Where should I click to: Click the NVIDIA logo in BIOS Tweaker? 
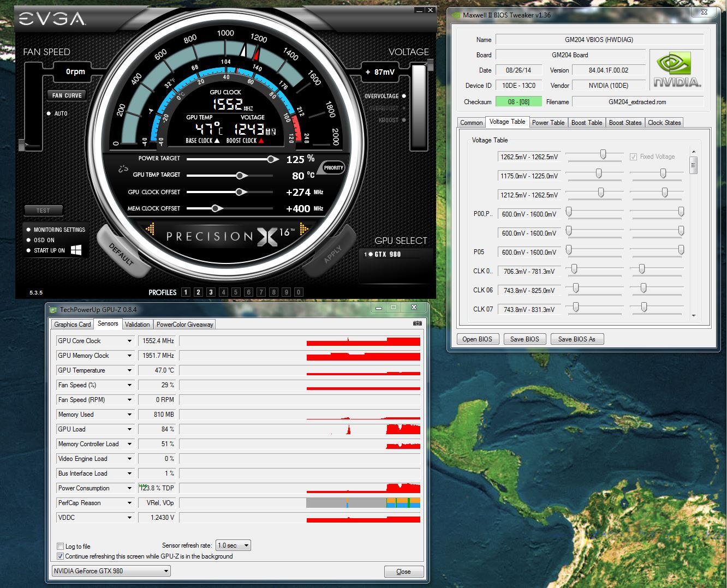pyautogui.click(x=677, y=70)
